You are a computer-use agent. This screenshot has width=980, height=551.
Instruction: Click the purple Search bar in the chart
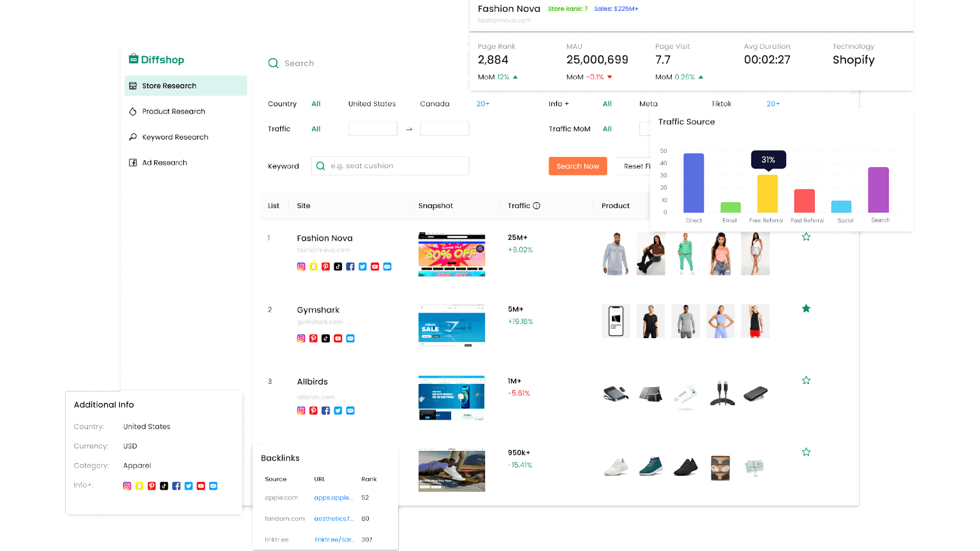pos(879,190)
